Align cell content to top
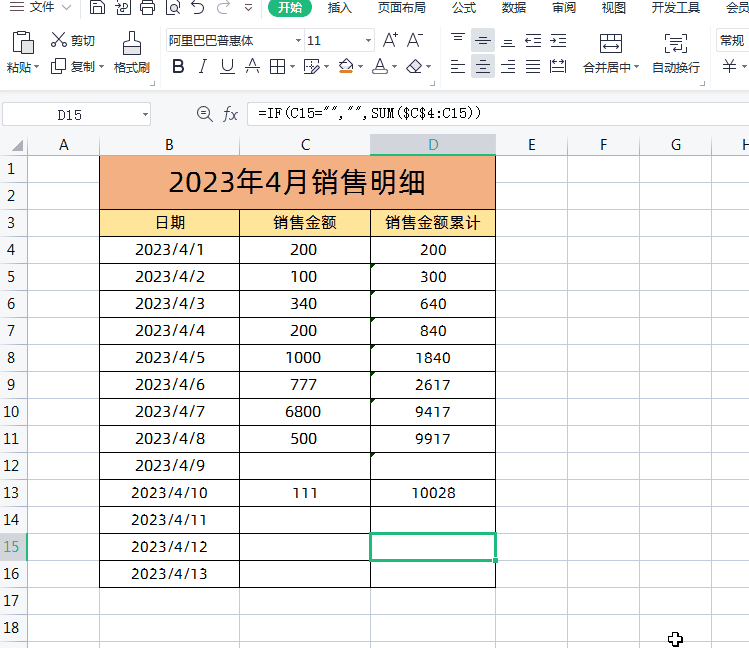 (x=458, y=40)
